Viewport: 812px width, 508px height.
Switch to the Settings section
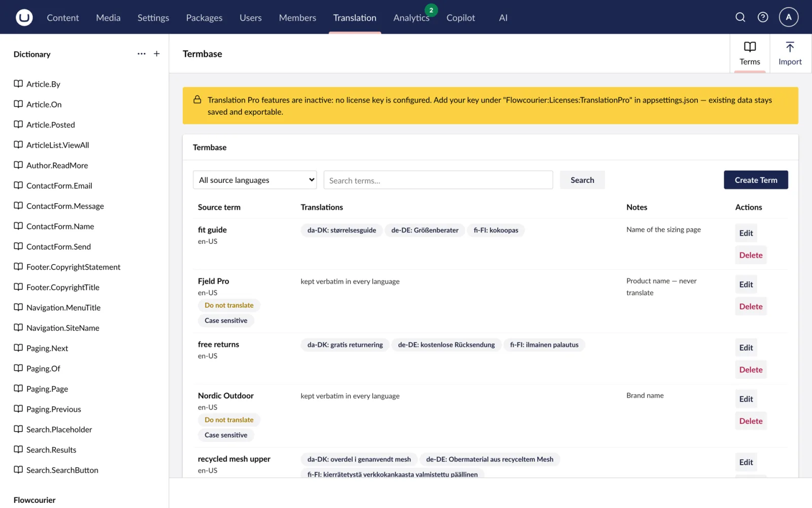pyautogui.click(x=153, y=18)
